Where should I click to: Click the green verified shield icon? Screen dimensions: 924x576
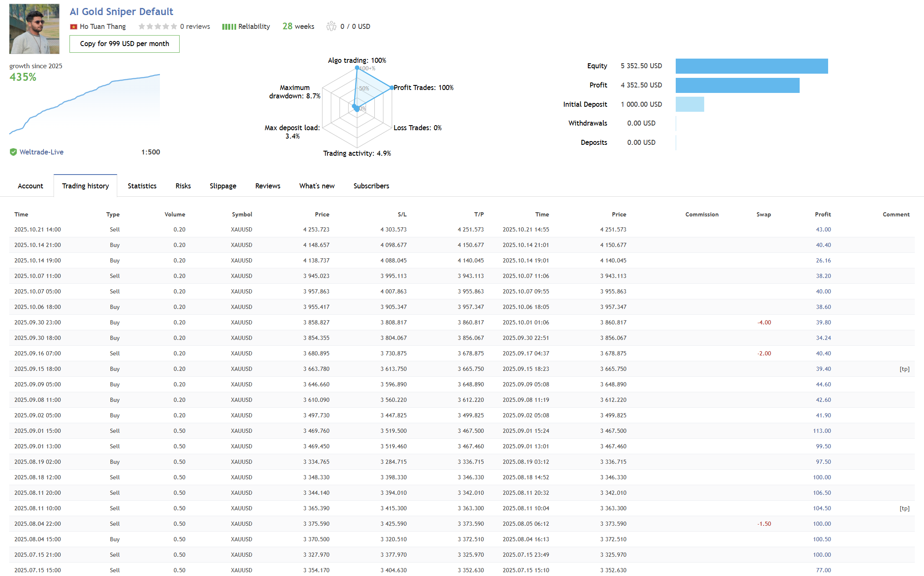click(x=13, y=152)
